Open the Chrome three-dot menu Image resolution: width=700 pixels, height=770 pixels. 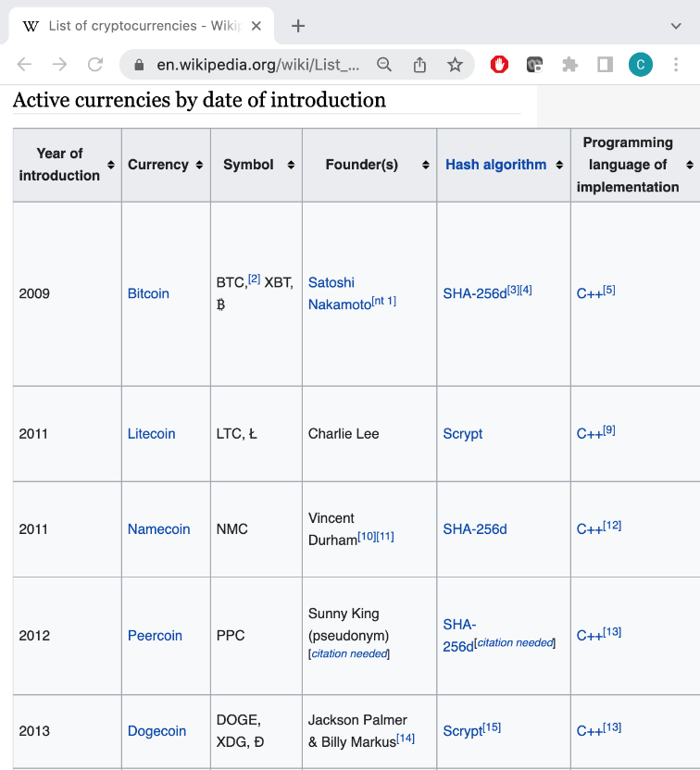676,65
